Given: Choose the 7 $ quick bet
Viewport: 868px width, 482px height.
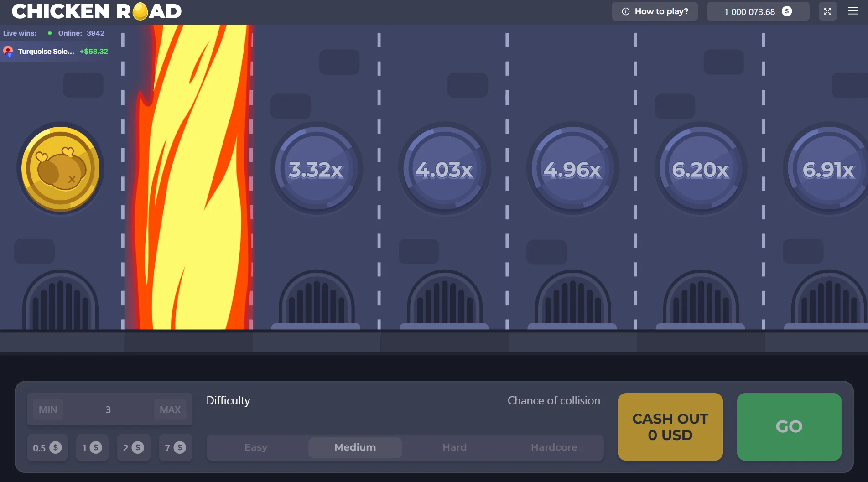Looking at the screenshot, I should tap(176, 448).
